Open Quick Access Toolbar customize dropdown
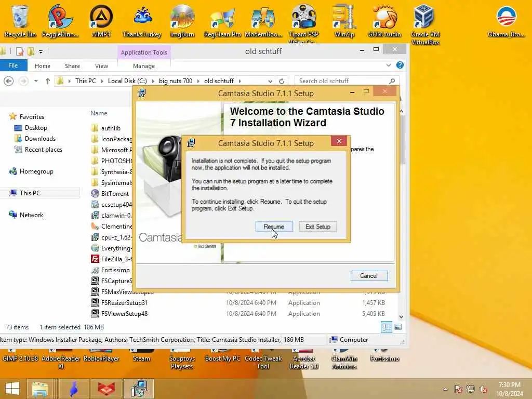Screen dimensions: 532x399 point(41,51)
